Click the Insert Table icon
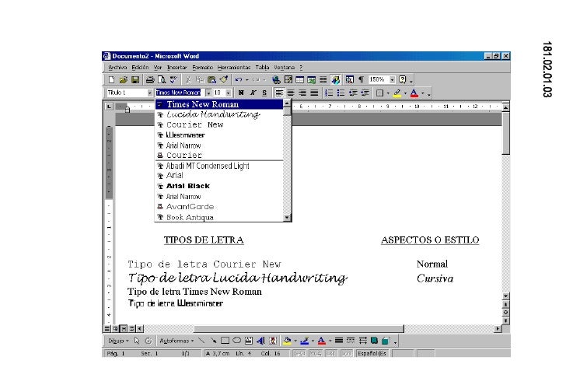 [299, 80]
